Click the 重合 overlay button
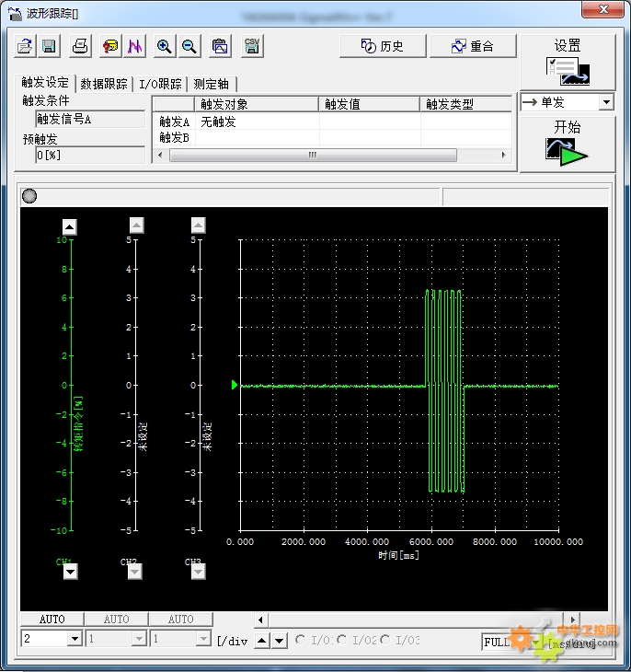 [473, 46]
